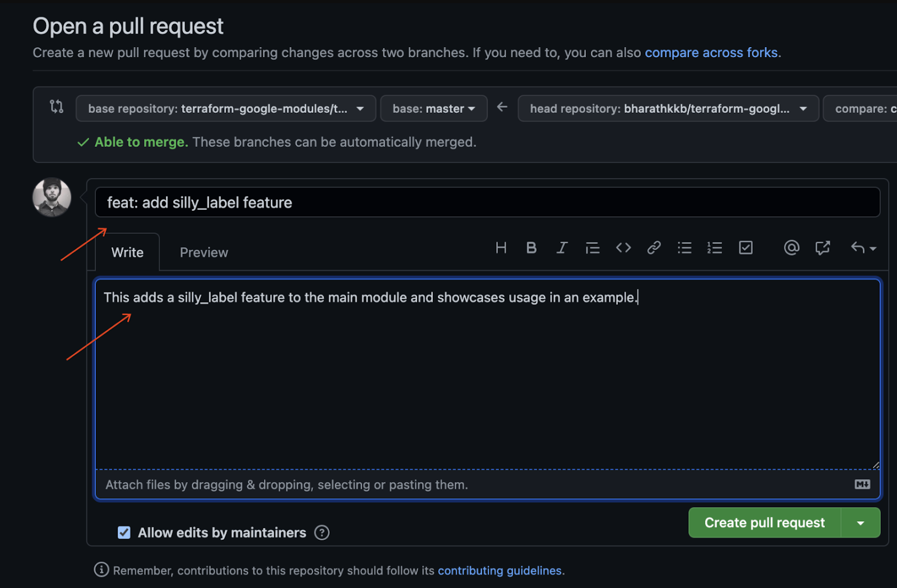Select the Write tab
This screenshot has width=897, height=588.
pyautogui.click(x=127, y=253)
